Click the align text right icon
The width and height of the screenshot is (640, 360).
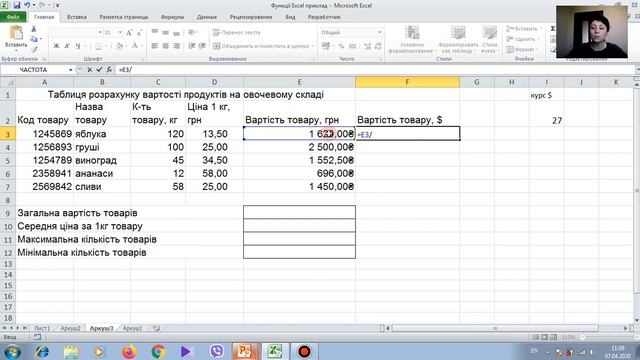(176, 46)
